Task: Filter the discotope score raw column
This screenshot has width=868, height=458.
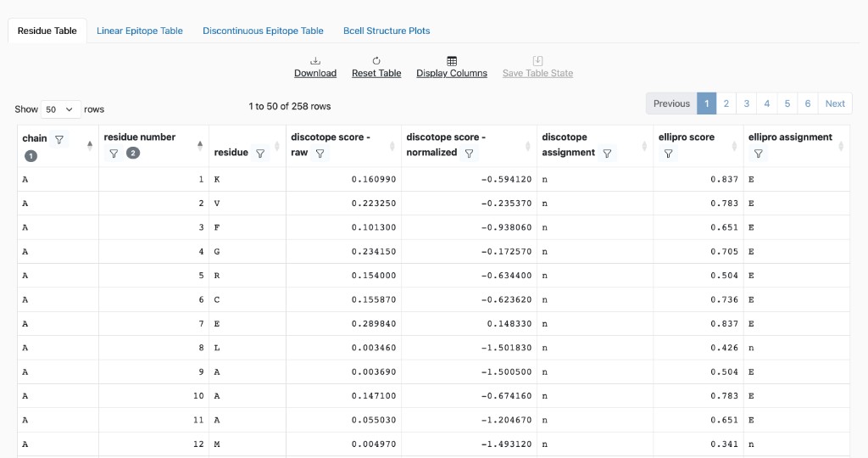Action: tap(320, 154)
